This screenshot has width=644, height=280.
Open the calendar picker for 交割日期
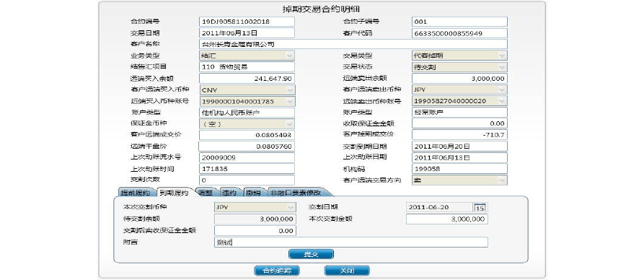pyautogui.click(x=480, y=208)
